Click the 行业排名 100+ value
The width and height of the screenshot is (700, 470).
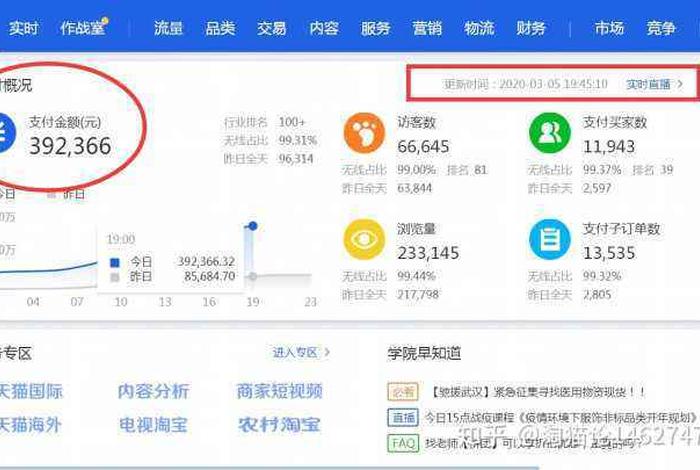292,122
